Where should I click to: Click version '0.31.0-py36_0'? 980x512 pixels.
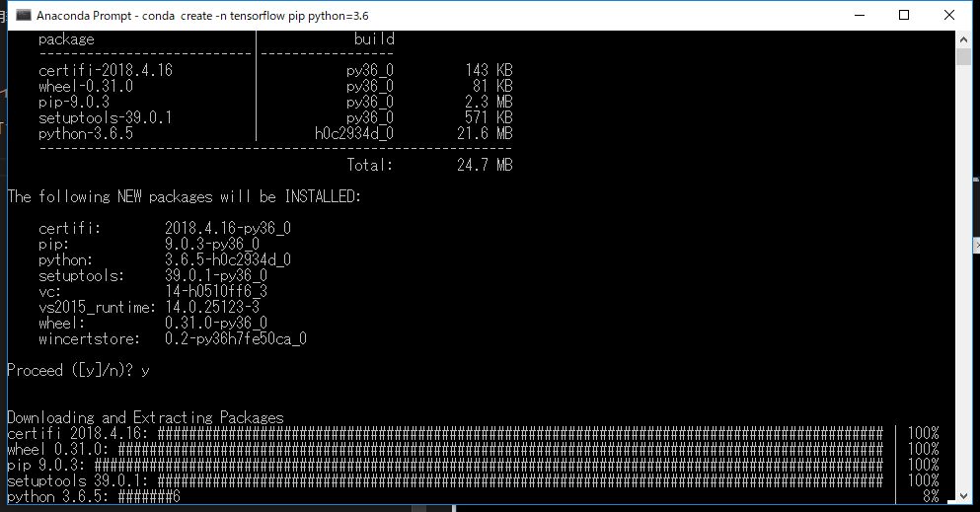(x=216, y=324)
